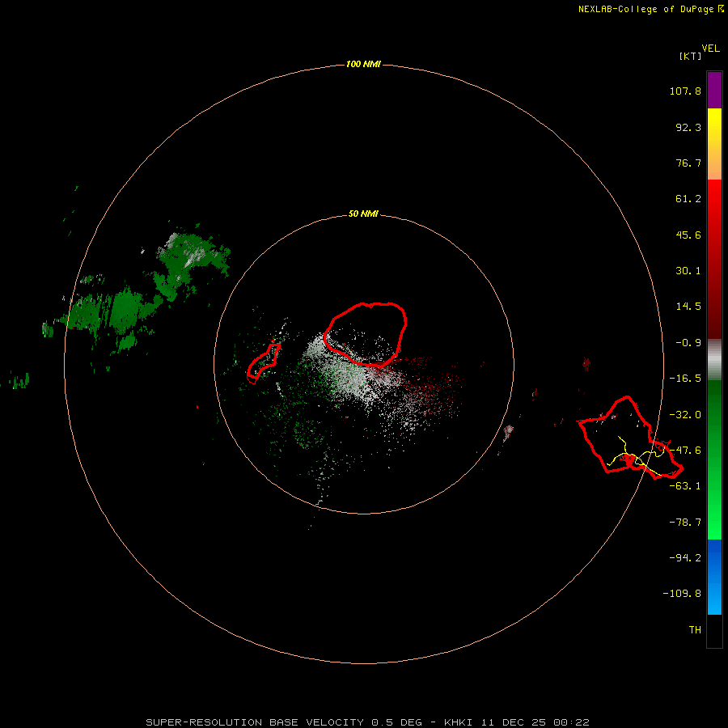Click the -109.8 legend value
The width and height of the screenshot is (728, 728).
(682, 594)
